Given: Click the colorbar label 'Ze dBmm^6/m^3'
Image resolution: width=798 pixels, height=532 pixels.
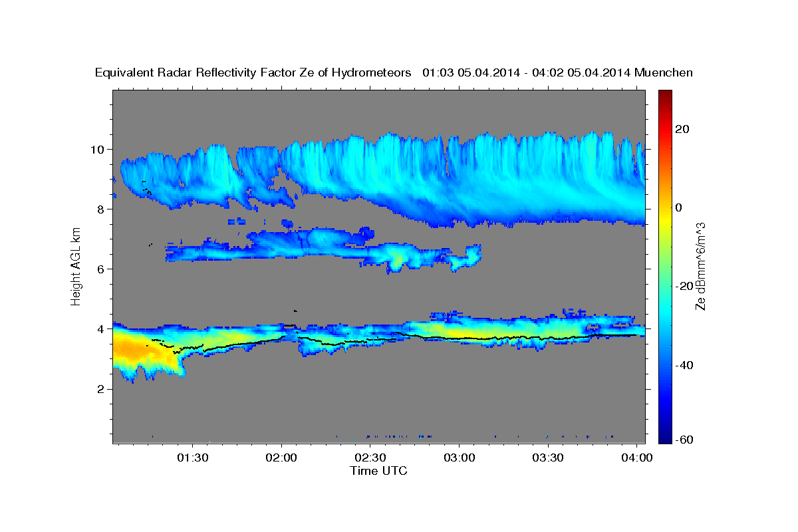Looking at the screenshot, I should (700, 266).
